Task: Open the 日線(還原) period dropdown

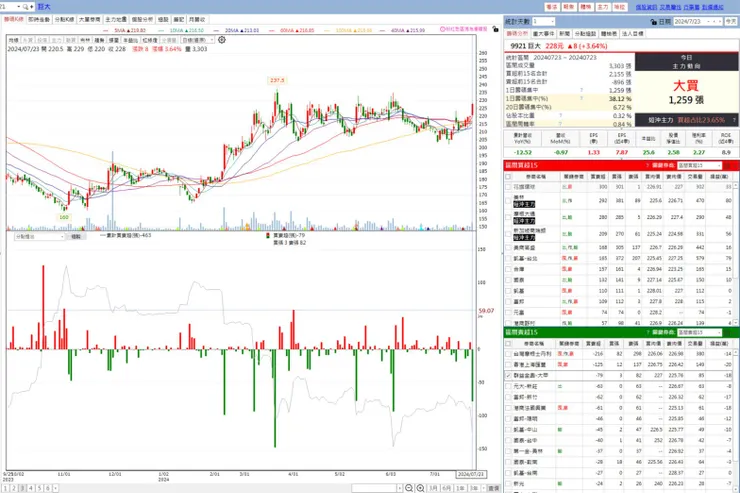Action: [x=198, y=40]
